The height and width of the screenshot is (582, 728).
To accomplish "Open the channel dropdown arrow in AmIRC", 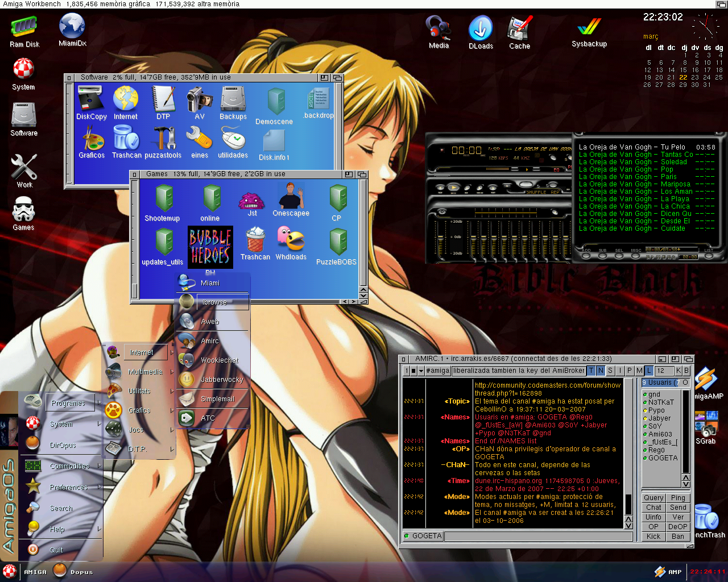I will (421, 371).
